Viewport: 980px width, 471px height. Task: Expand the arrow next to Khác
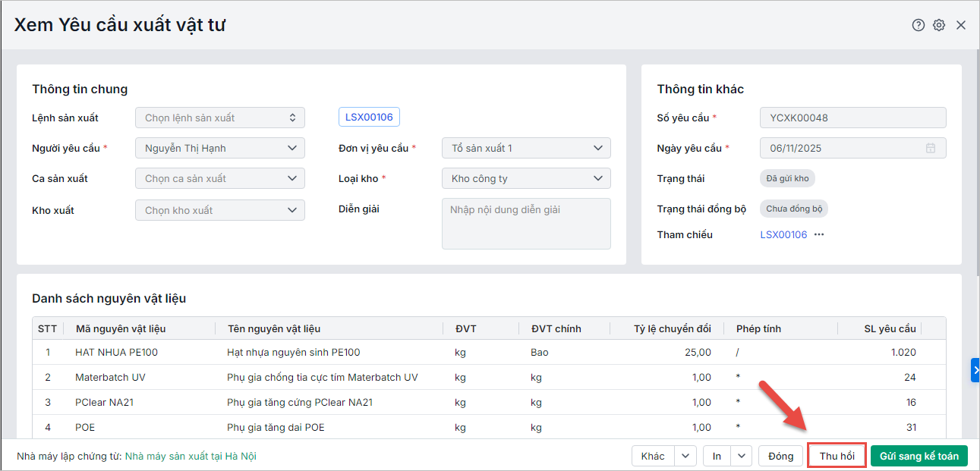[x=685, y=456]
